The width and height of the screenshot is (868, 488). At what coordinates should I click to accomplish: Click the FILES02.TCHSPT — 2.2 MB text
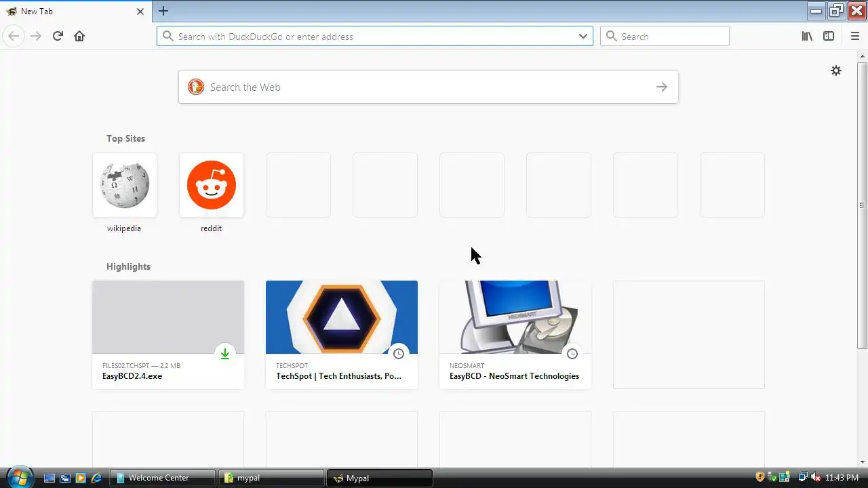click(141, 365)
